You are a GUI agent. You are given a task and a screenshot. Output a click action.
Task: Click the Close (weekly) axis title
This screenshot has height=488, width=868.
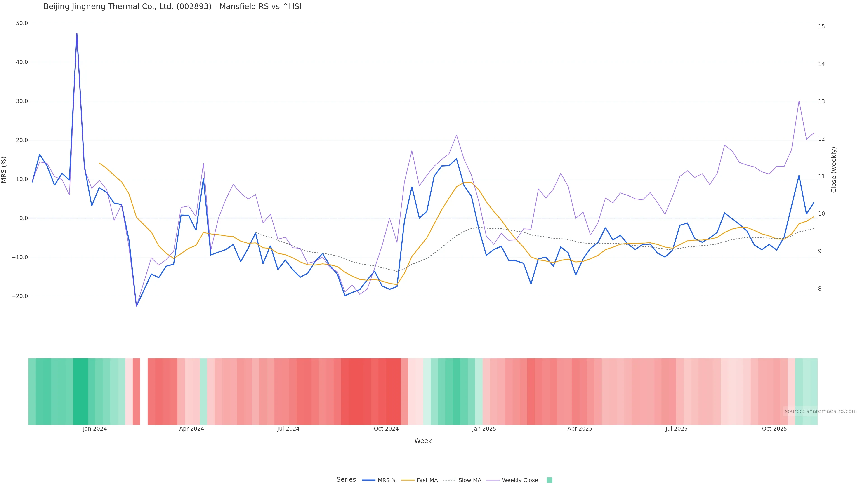tap(834, 170)
